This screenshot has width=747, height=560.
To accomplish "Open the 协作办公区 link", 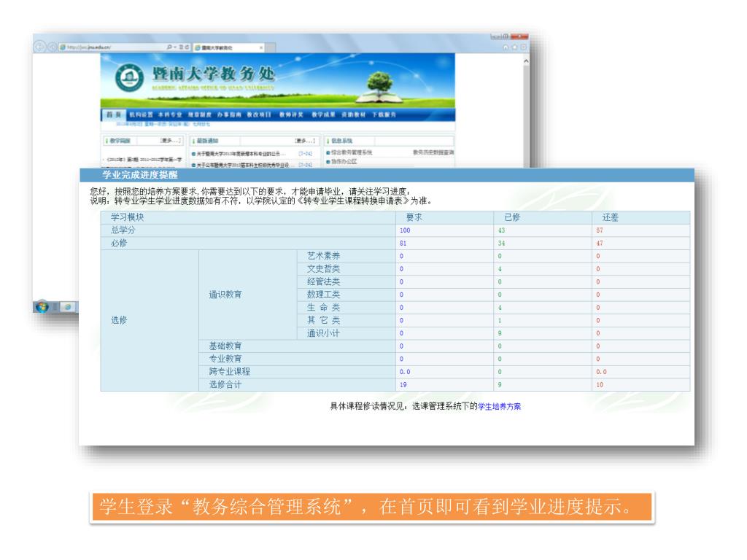I will (344, 162).
